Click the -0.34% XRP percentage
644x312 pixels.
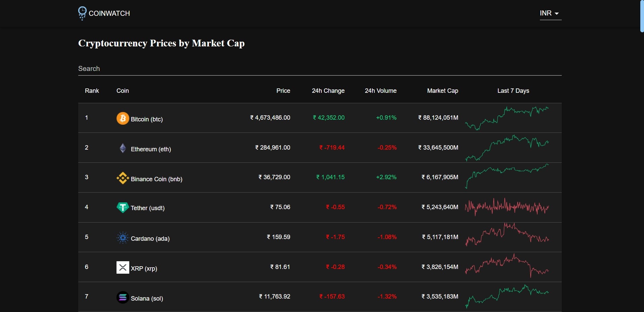387,267
